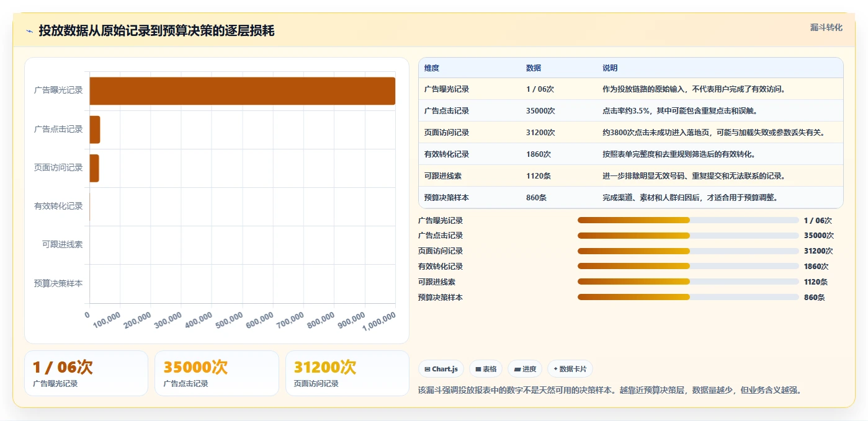Click the 500,000 tick on the chart x-axis

(229, 321)
